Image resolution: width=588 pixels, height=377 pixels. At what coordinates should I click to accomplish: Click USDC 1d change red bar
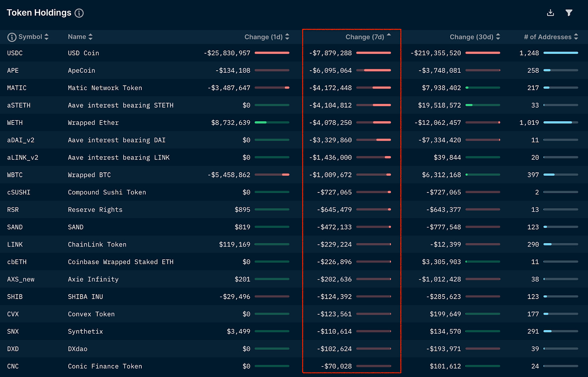point(272,53)
